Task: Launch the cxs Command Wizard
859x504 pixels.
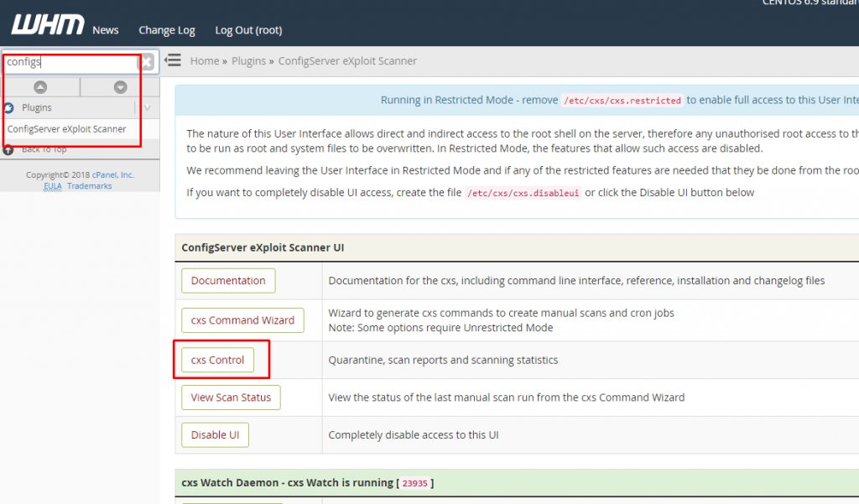Action: pyautogui.click(x=242, y=320)
